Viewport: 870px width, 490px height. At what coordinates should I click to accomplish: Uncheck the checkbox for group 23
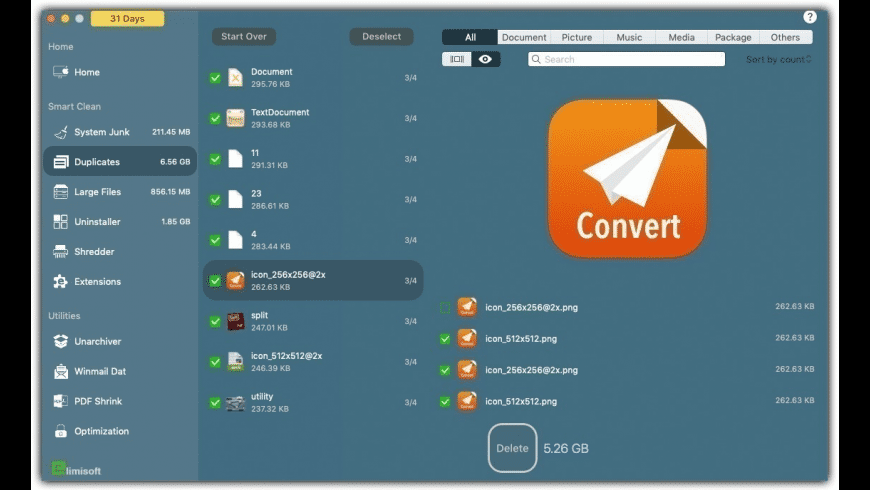[x=215, y=199]
